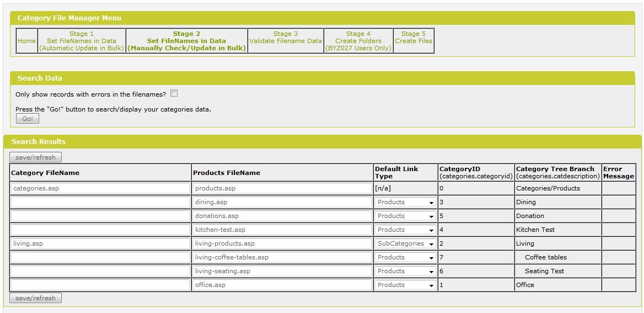Click the Category FileName column header

(100, 173)
